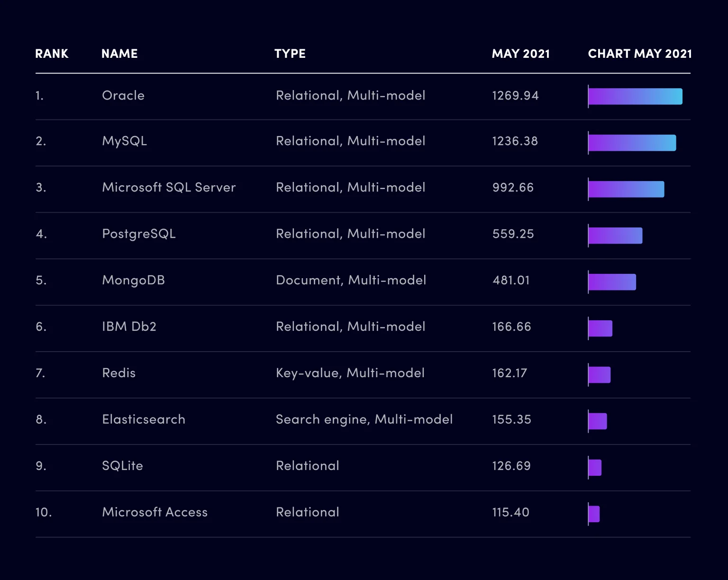Select the PostgreSQL name cell
The image size is (728, 580).
coord(139,234)
